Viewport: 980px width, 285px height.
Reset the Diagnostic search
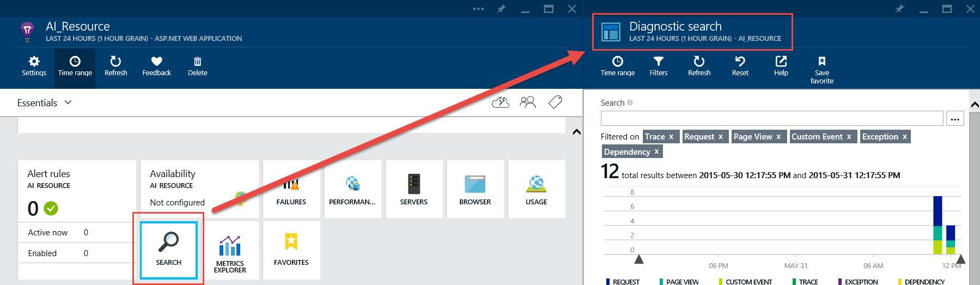click(740, 66)
